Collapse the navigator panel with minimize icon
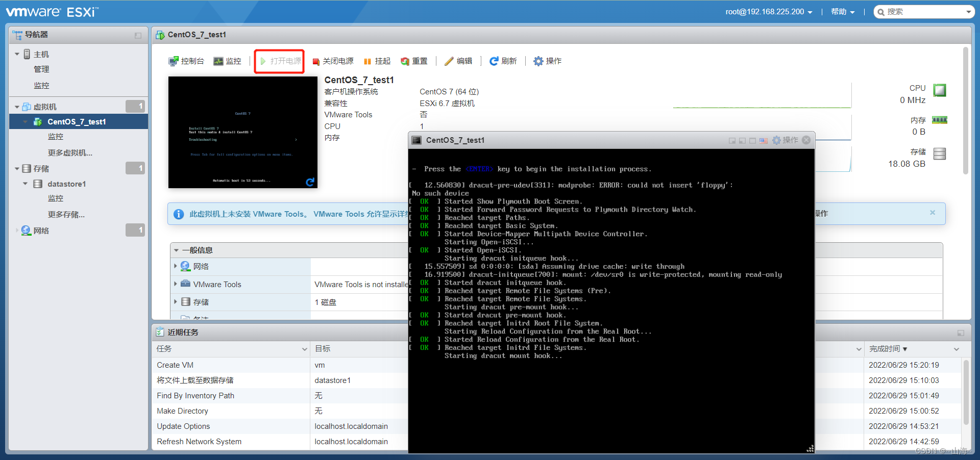 [x=138, y=36]
